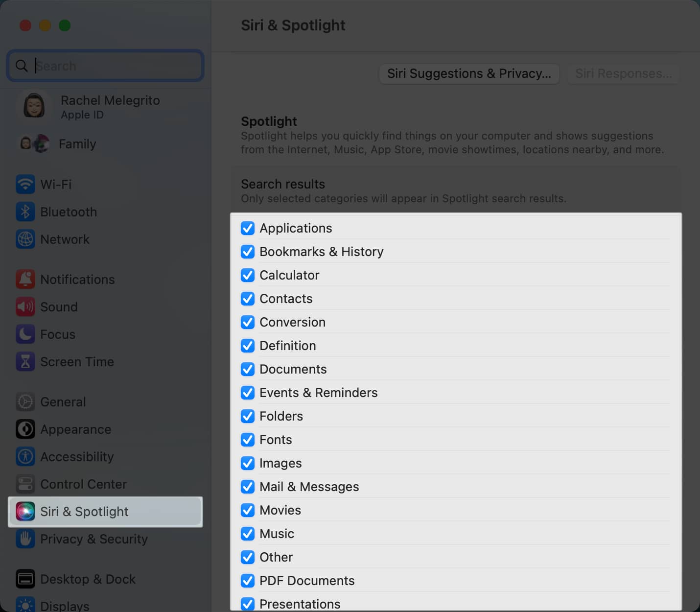This screenshot has height=612, width=700.
Task: Click the magnifier icon in the search field
Action: click(x=22, y=66)
